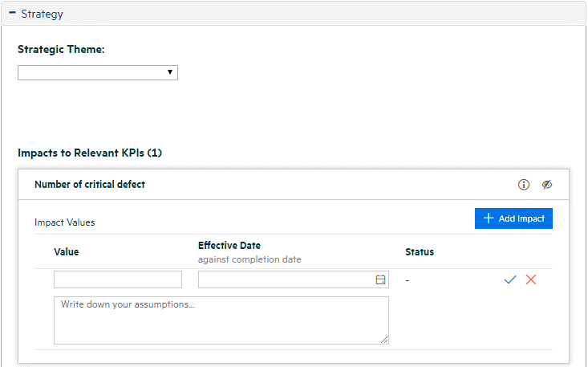Click the 'Impact Values' label
The height and width of the screenshot is (367, 588).
tap(64, 222)
